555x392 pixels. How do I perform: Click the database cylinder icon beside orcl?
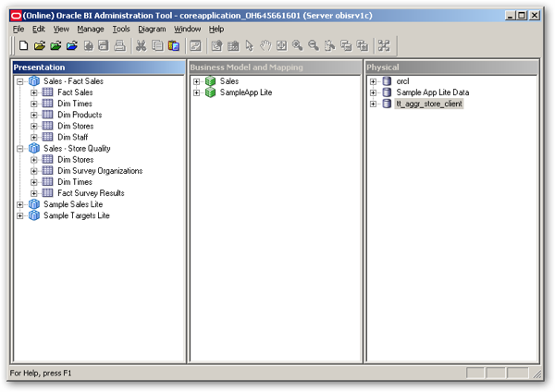387,81
